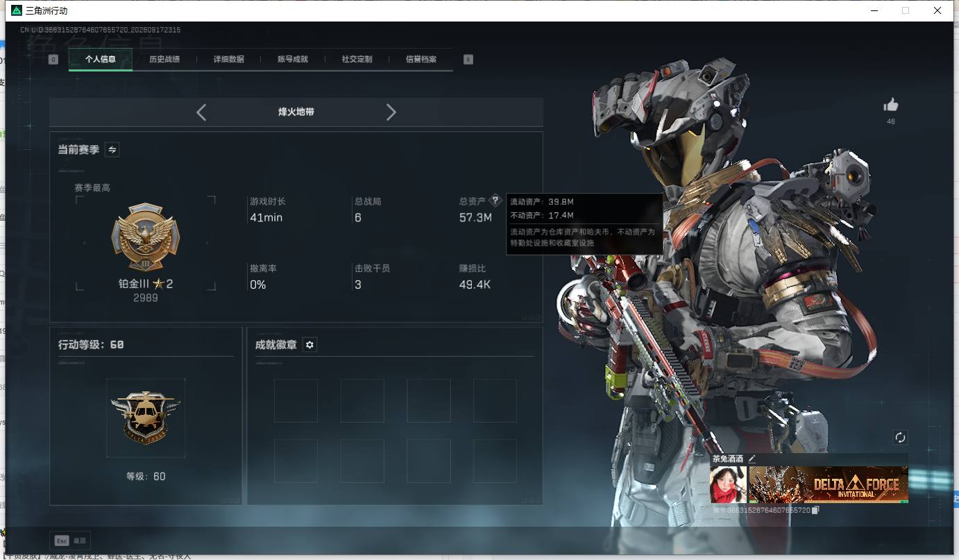Toggle the season switch icon beside 当前赛季

(x=112, y=150)
